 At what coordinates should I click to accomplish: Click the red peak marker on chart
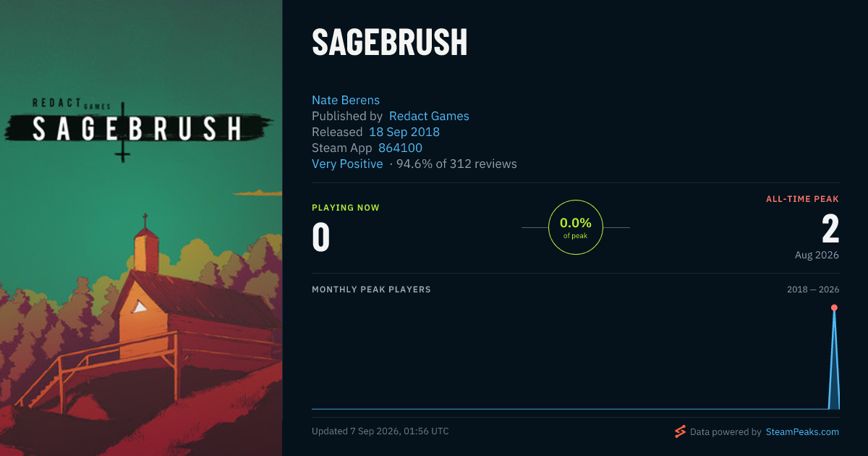[834, 308]
